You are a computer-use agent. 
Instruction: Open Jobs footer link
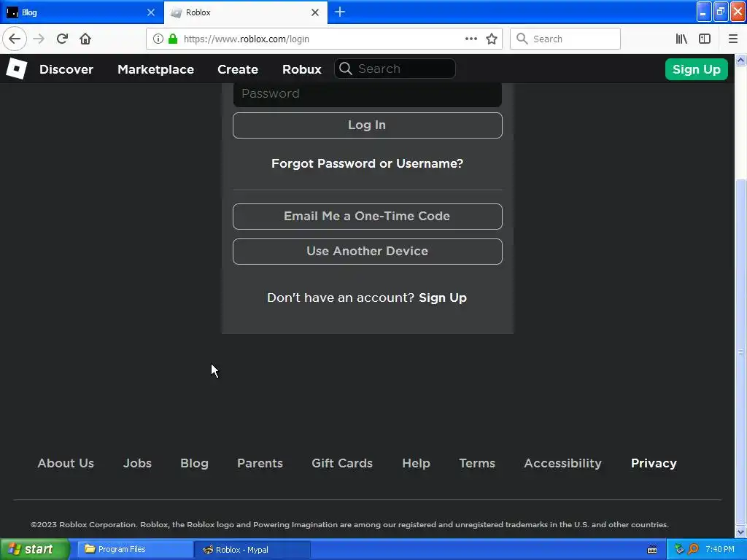137,463
